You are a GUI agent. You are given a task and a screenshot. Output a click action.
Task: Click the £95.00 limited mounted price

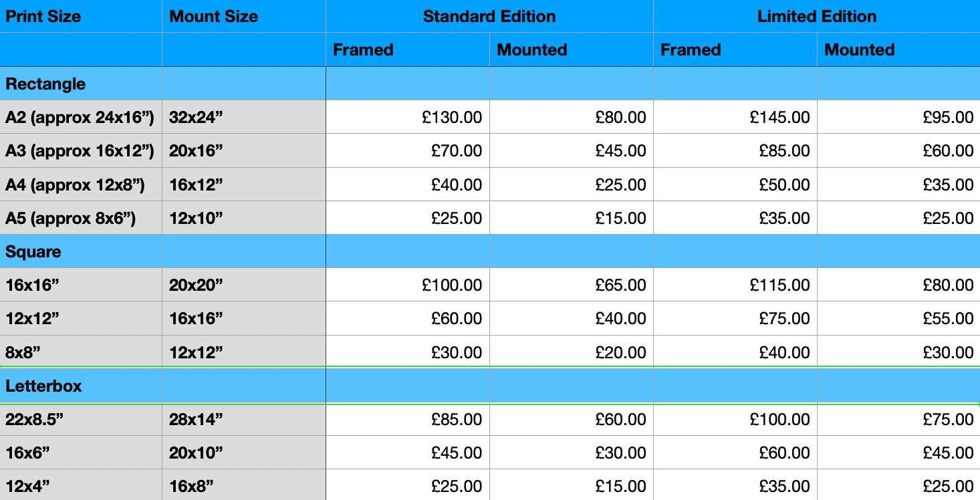(x=898, y=118)
